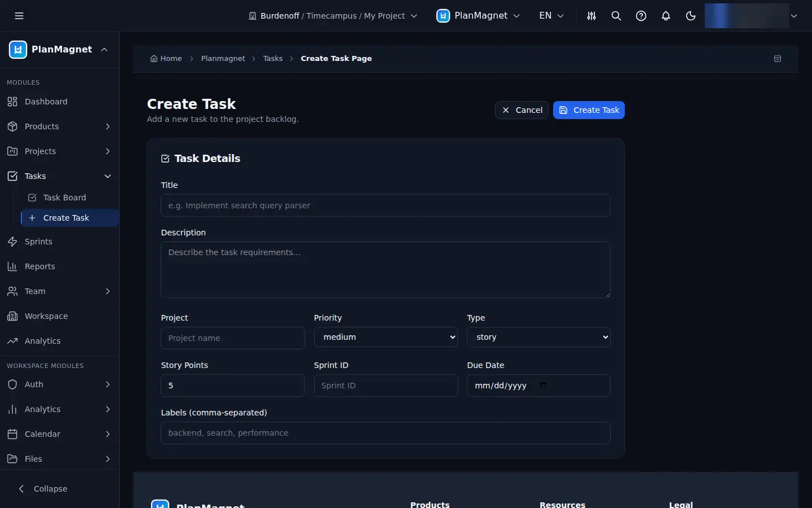Open the user account dropdown chevron
Screen dimensions: 812x508
tap(794, 16)
